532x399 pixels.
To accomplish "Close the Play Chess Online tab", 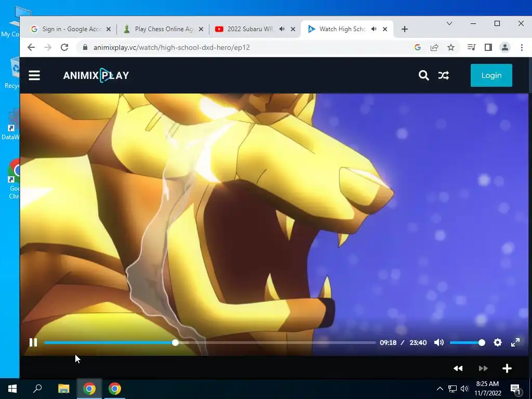I will coord(201,29).
